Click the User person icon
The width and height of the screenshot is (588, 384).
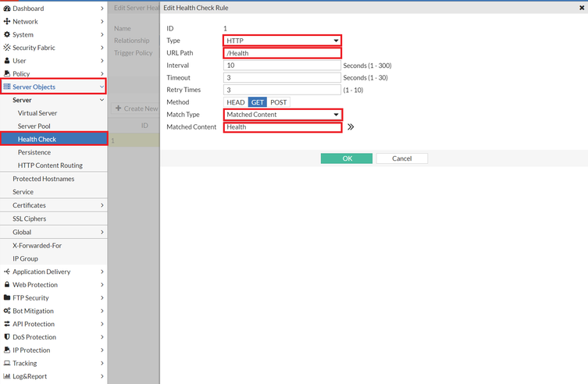pyautogui.click(x=7, y=61)
